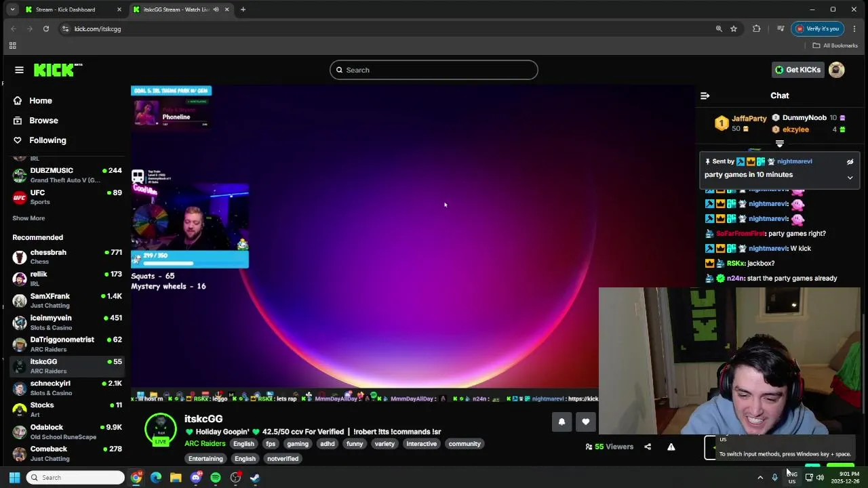Switch to Stream - Kick Dashboard tab

tap(73, 9)
